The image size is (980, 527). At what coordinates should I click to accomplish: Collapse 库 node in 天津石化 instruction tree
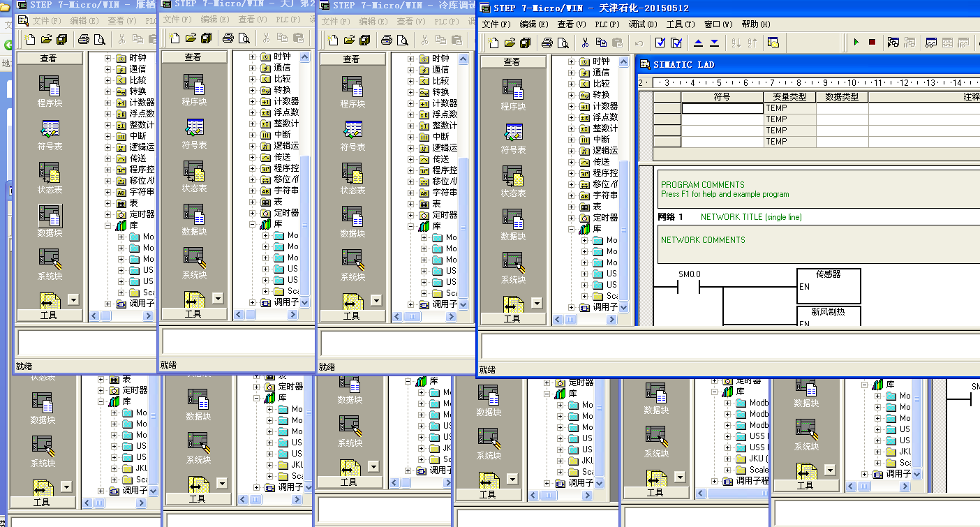[572, 229]
